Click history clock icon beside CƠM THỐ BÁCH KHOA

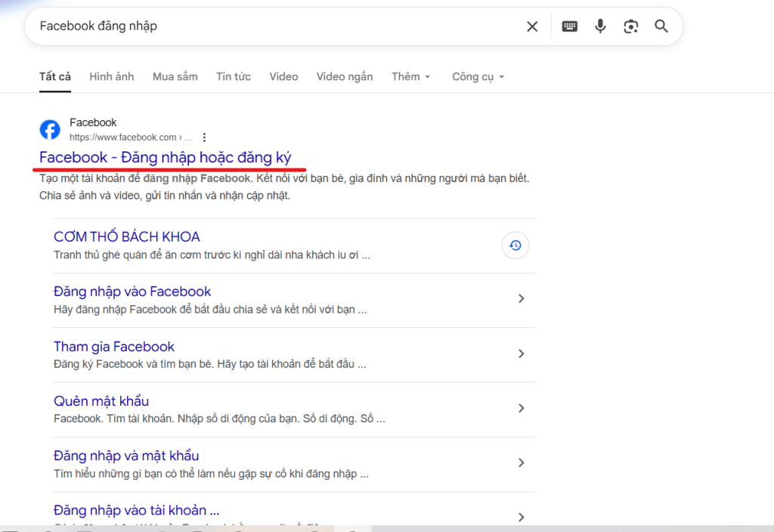[515, 246]
